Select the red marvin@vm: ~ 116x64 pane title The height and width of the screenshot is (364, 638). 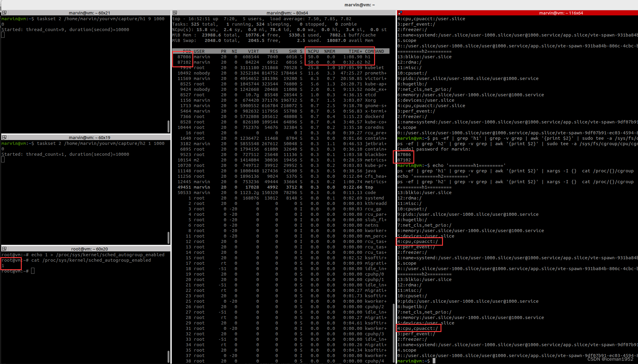coord(561,13)
